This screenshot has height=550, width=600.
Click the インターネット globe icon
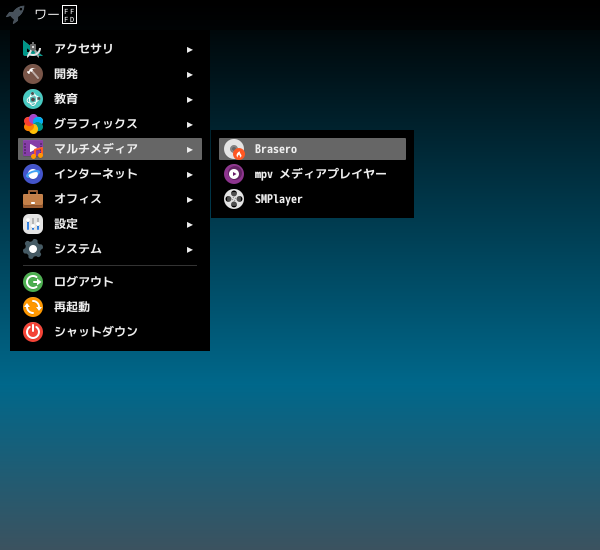[x=33, y=174]
